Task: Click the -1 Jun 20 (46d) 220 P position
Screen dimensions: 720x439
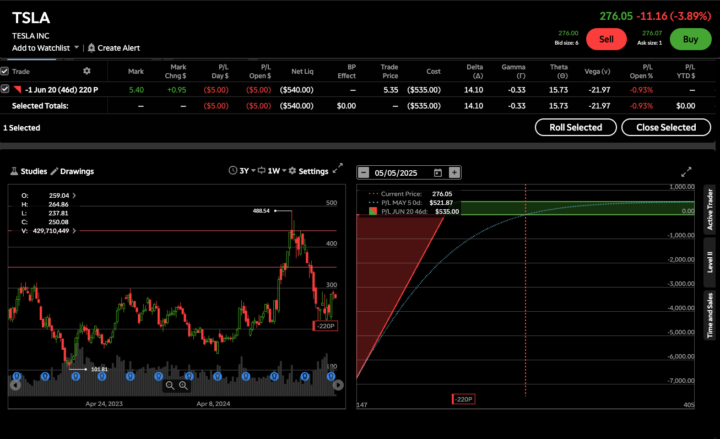Action: (x=62, y=90)
